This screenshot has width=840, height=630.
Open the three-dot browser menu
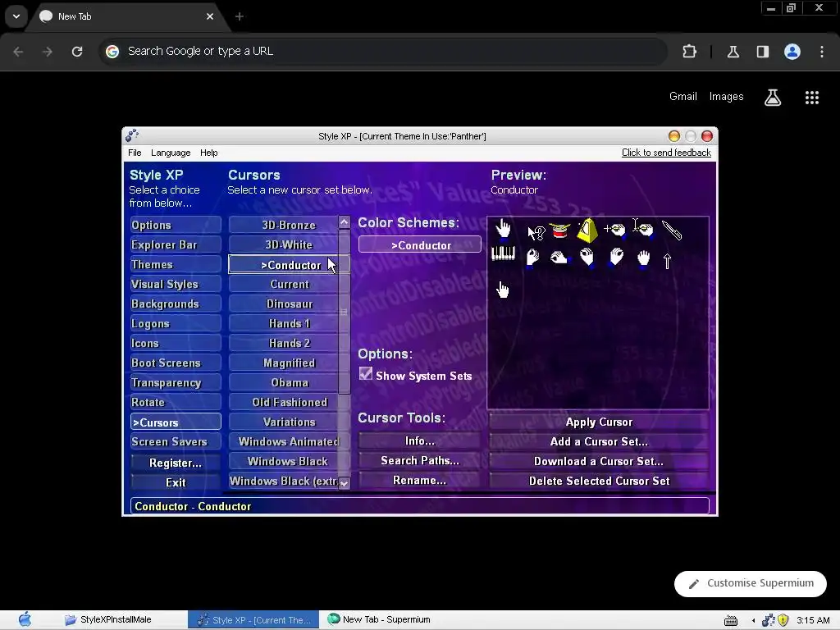[822, 52]
